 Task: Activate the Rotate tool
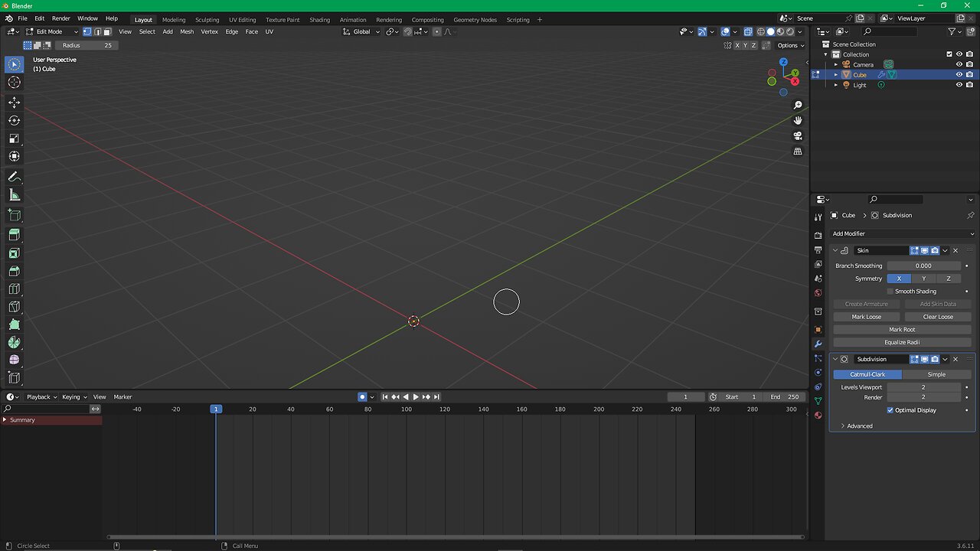14,120
